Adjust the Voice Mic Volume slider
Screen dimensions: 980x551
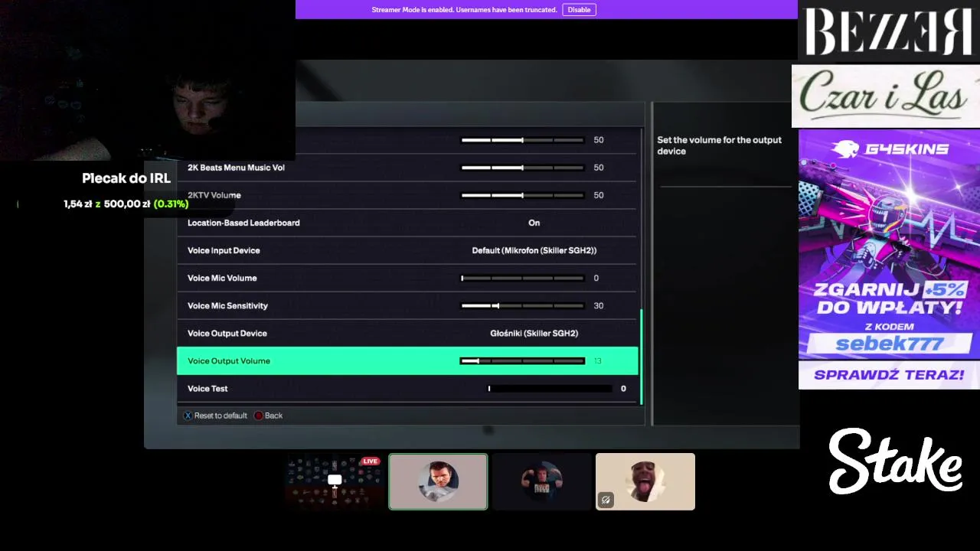pyautogui.click(x=522, y=279)
